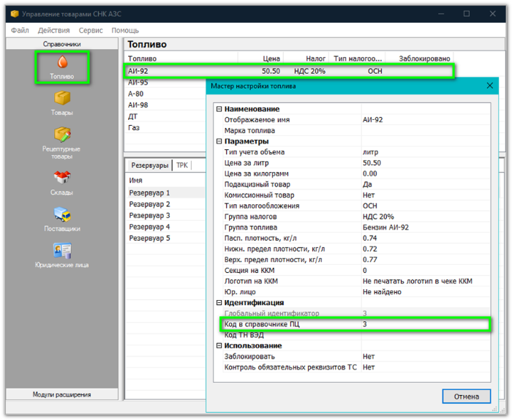Open the Товары box icon
The height and width of the screenshot is (420, 512).
point(61,98)
